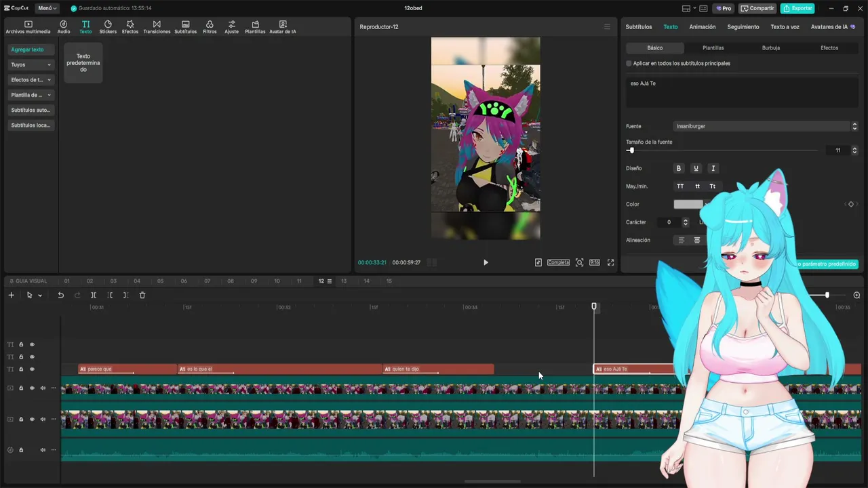Adjust the Carácter spacing stepper
The height and width of the screenshot is (488, 868).
686,222
